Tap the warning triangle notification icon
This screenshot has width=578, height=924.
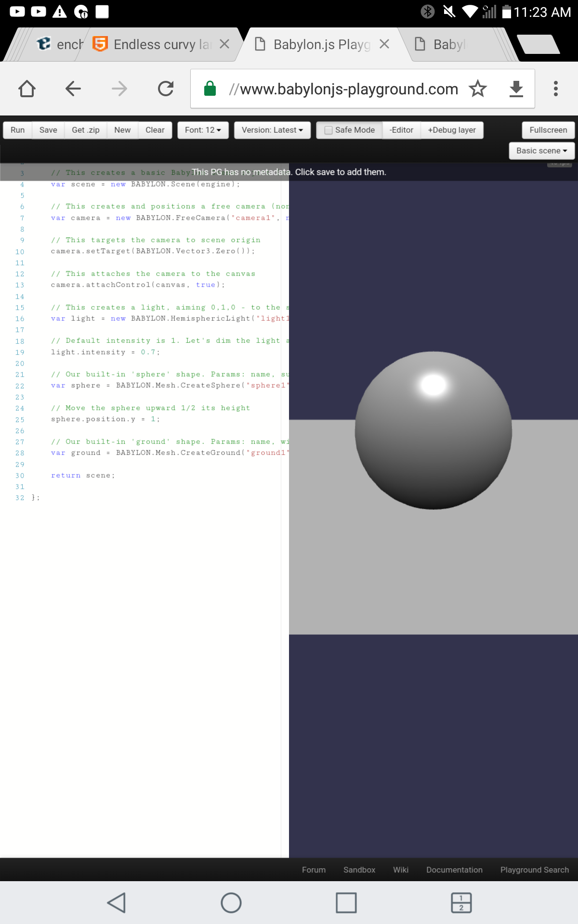pos(60,12)
